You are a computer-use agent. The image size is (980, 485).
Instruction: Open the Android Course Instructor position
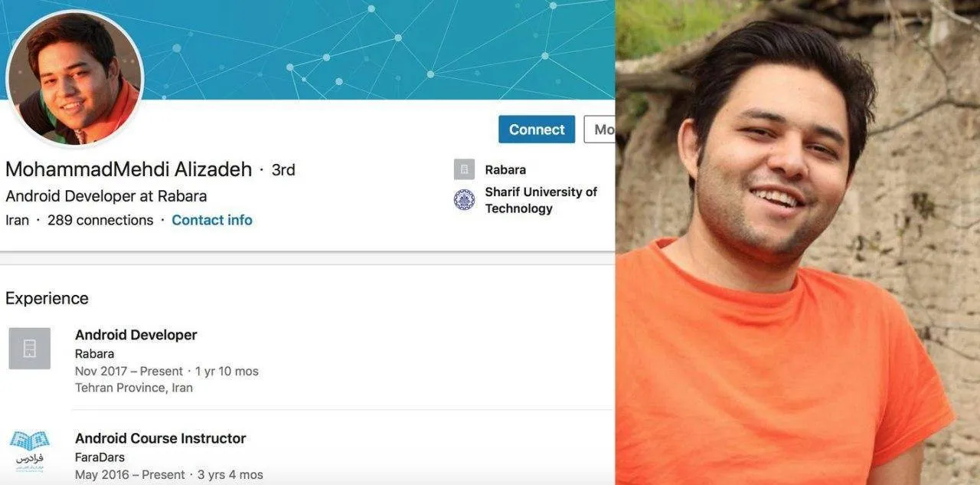(161, 438)
